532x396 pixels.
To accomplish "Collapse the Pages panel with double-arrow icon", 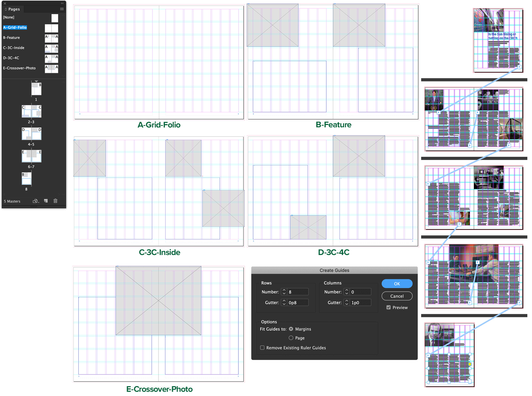I will 62,3.
